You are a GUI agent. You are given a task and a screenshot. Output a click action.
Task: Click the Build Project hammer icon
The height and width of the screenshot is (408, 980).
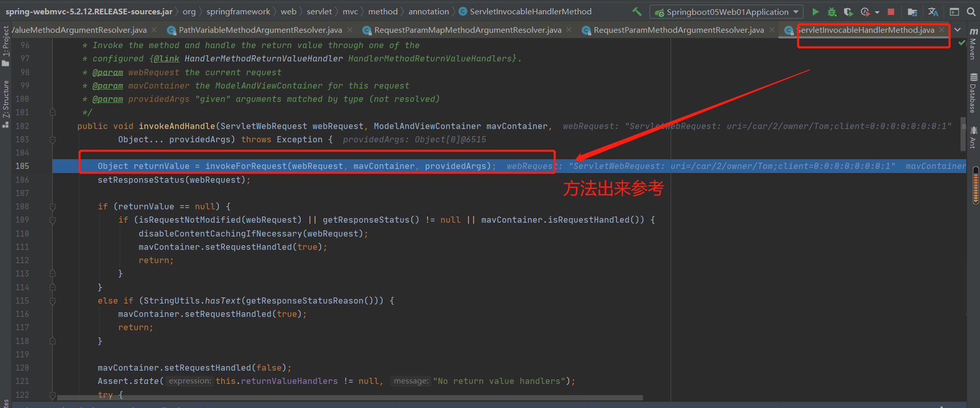pos(637,11)
